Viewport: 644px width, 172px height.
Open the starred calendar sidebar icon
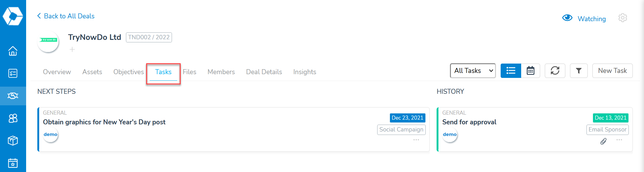click(x=13, y=163)
